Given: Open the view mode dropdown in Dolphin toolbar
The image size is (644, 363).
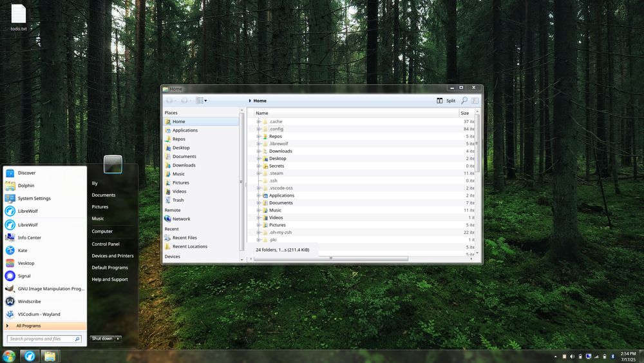Looking at the screenshot, I should 201,101.
